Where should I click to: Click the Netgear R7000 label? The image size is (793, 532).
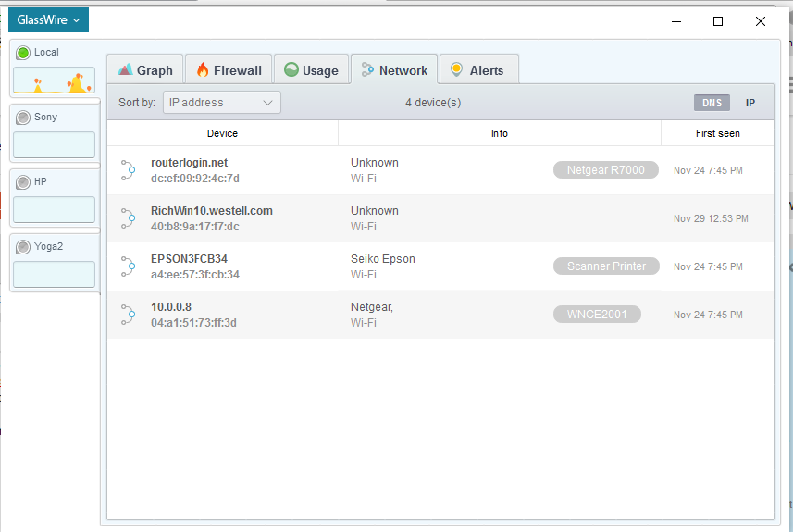coord(606,170)
